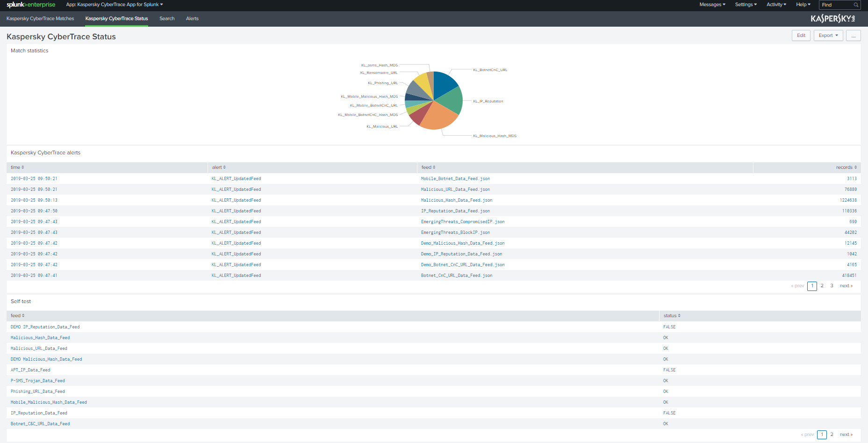
Task: Go to the next page of alerts
Action: (x=846, y=285)
